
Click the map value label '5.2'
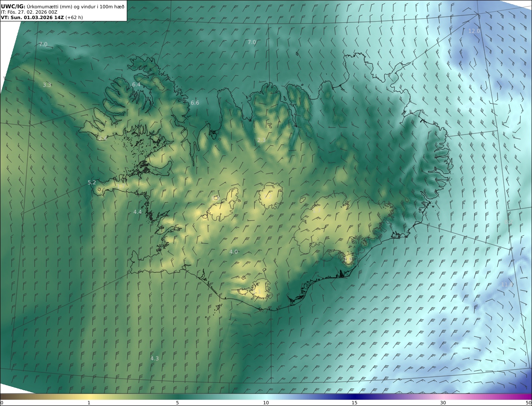[x=92, y=182]
